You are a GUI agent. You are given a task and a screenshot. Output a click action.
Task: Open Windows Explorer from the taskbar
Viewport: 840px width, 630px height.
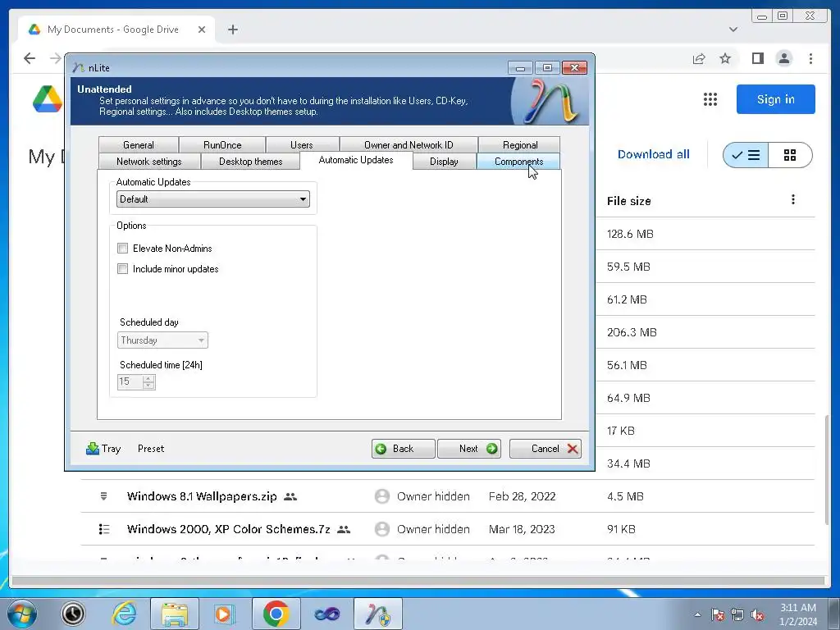coord(175,614)
